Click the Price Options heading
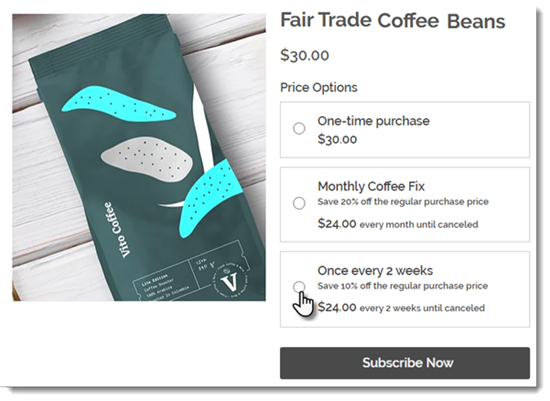 [x=318, y=87]
